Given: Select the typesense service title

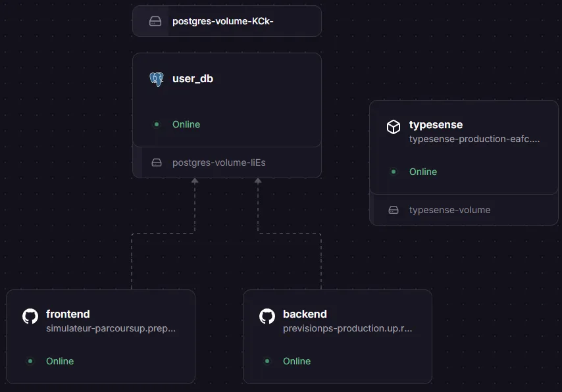Looking at the screenshot, I should click(x=436, y=125).
